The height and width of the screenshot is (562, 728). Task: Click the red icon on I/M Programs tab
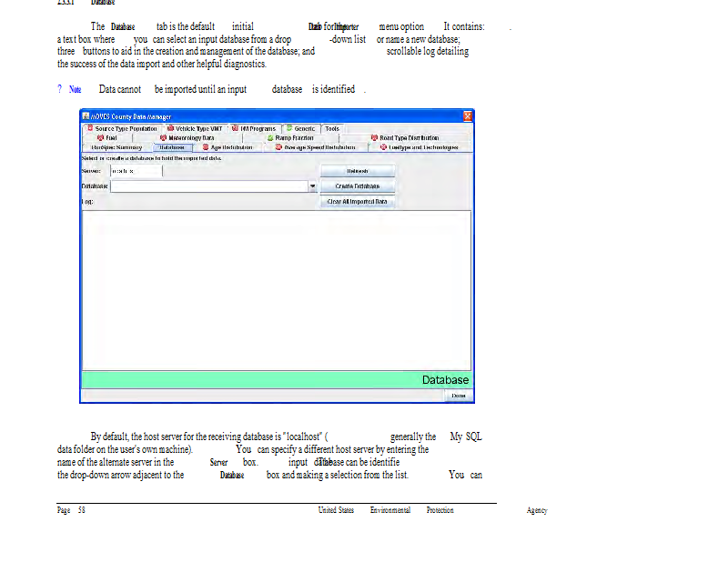pyautogui.click(x=235, y=129)
